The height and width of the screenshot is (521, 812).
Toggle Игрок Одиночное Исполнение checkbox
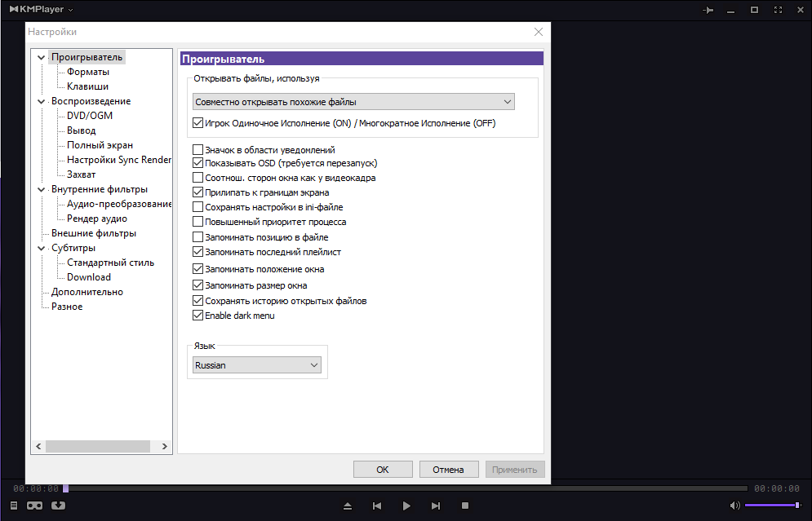point(197,123)
